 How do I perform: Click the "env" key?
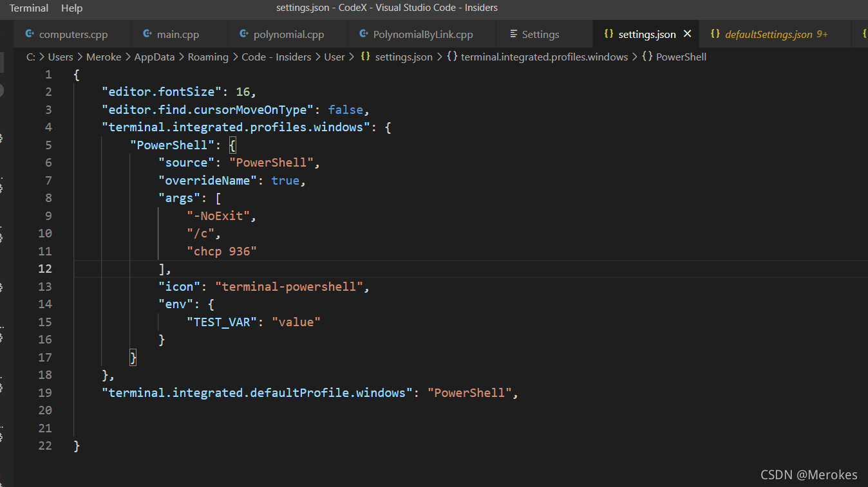(x=176, y=304)
